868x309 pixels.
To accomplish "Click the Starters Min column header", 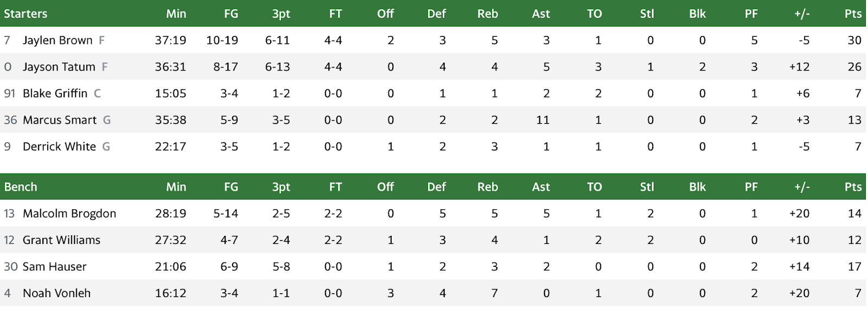I will point(176,14).
